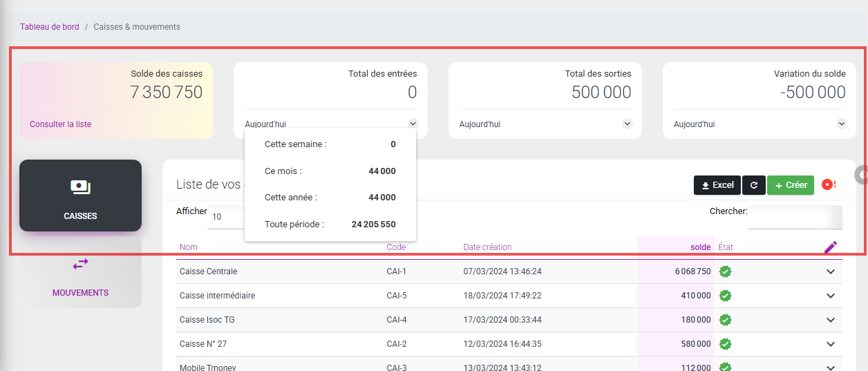Expand the Caisse Isoc TG row chevron

831,320
